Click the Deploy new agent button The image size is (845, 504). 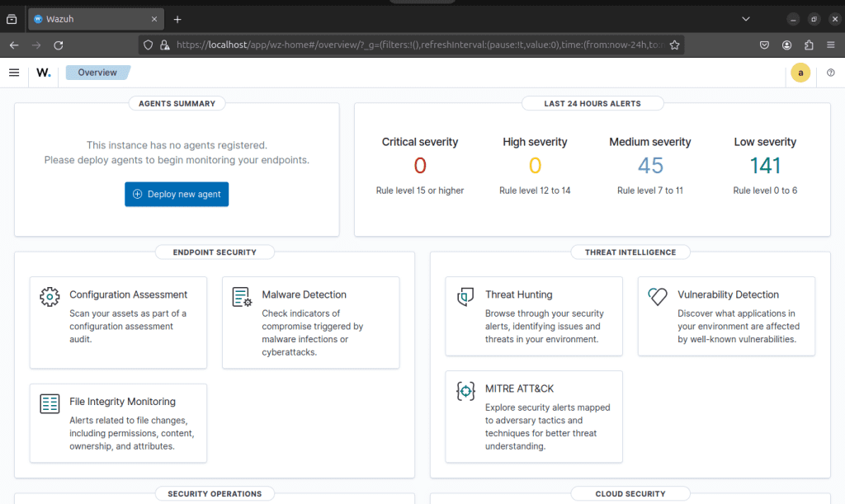(177, 195)
